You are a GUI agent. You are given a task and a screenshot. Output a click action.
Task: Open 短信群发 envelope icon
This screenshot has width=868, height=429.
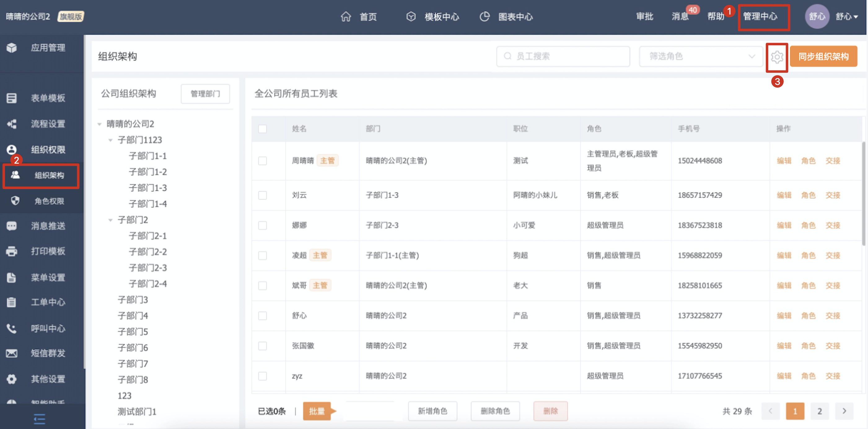[x=12, y=353]
